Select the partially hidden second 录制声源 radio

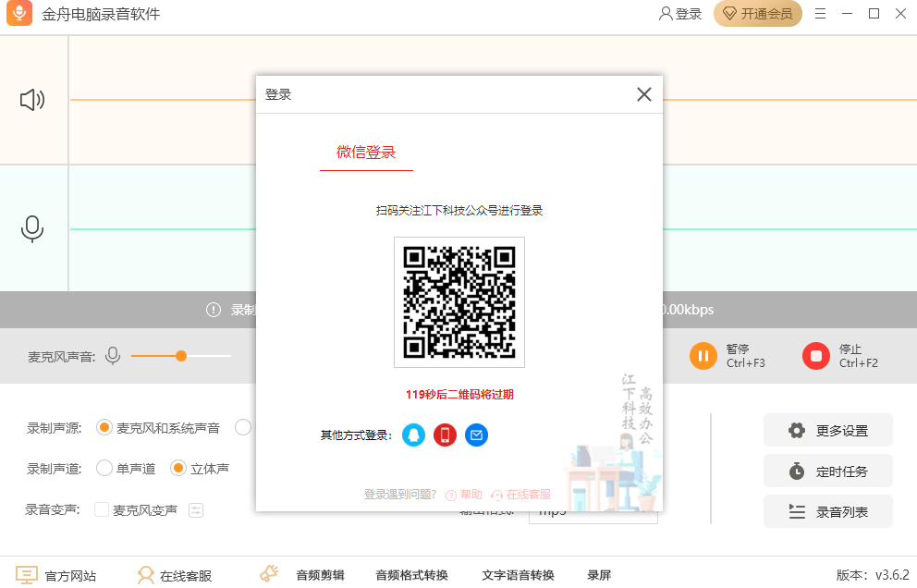point(243,428)
